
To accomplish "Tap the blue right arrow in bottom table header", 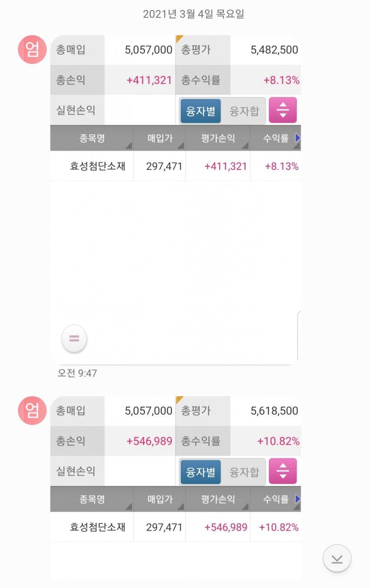I will pyautogui.click(x=297, y=499).
